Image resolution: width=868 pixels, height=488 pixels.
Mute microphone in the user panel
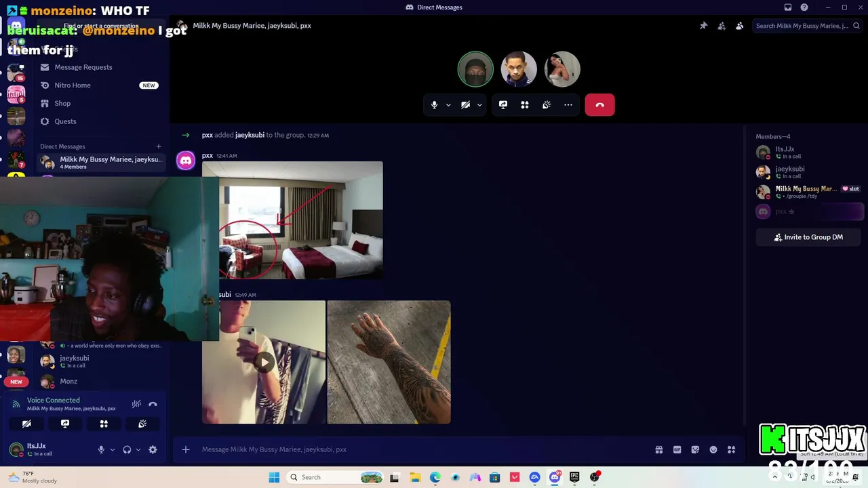click(101, 449)
